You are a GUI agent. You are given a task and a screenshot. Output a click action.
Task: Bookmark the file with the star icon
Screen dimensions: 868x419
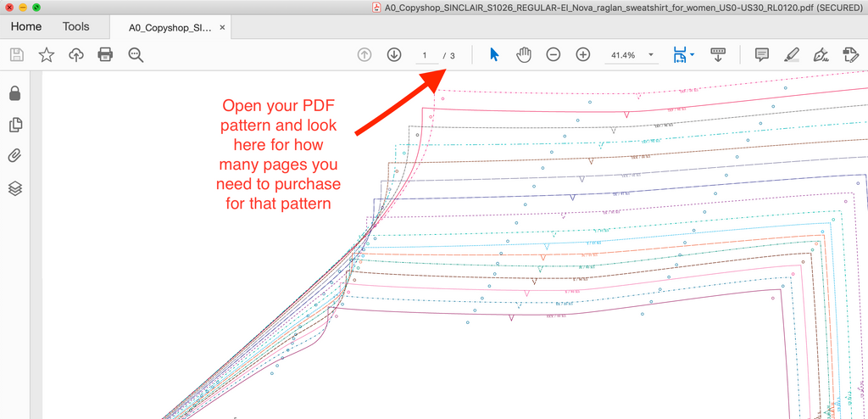(47, 55)
